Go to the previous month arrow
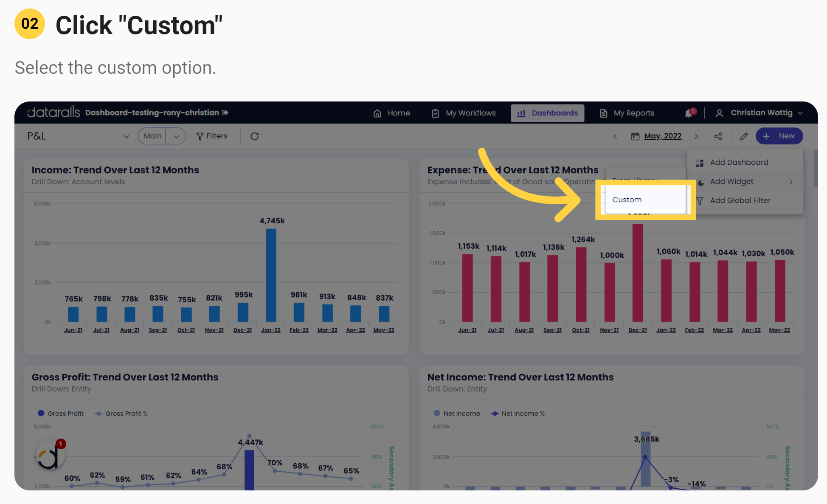 click(615, 136)
